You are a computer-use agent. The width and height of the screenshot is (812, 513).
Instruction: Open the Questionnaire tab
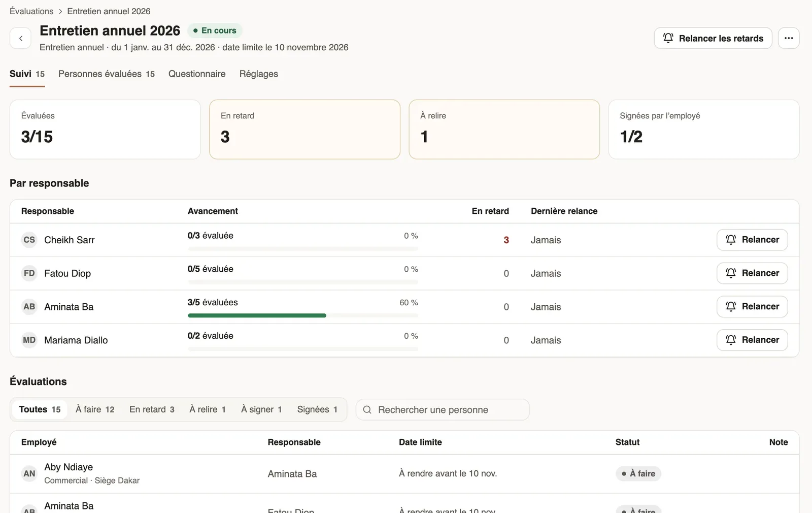pyautogui.click(x=197, y=74)
